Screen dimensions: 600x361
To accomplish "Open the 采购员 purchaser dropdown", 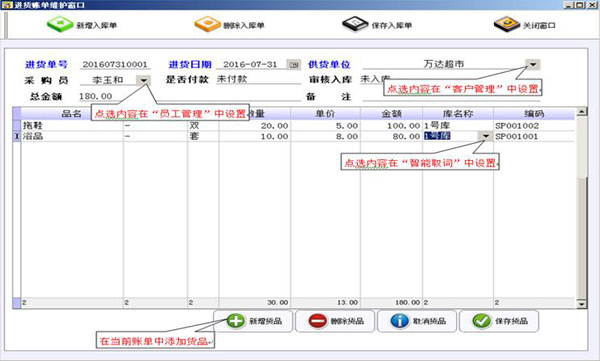I will 143,80.
